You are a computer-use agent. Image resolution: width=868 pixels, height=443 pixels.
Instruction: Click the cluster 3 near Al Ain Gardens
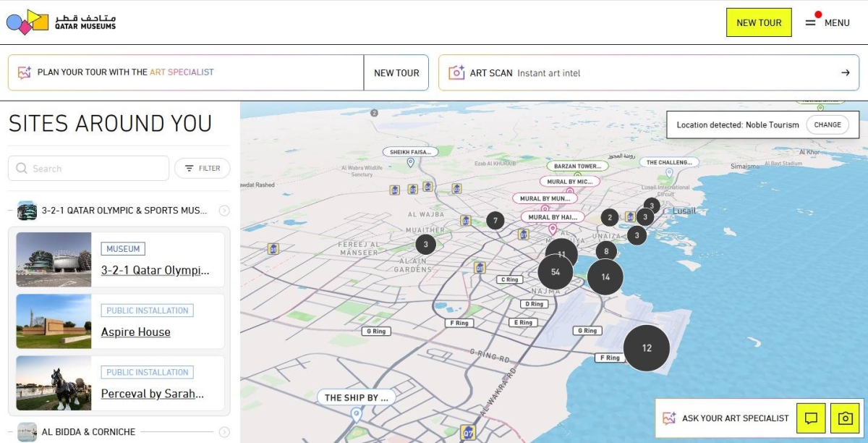[x=425, y=245]
